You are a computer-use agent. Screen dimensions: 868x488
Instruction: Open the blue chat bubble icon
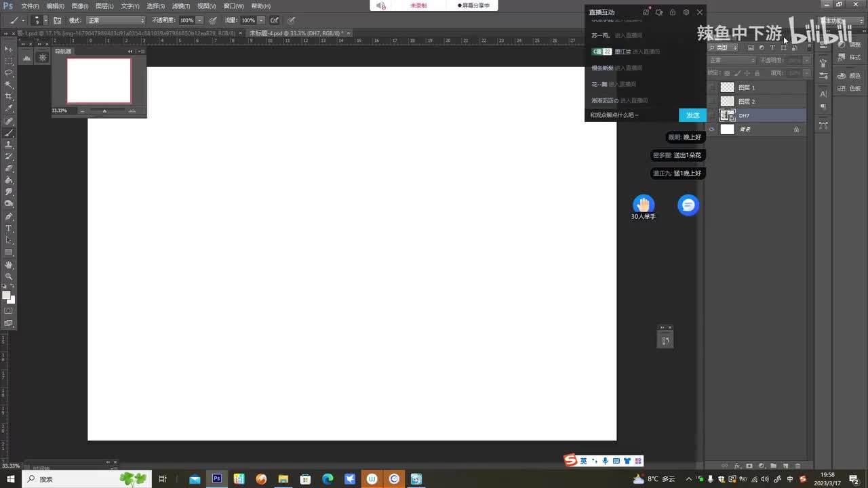pyautogui.click(x=688, y=205)
